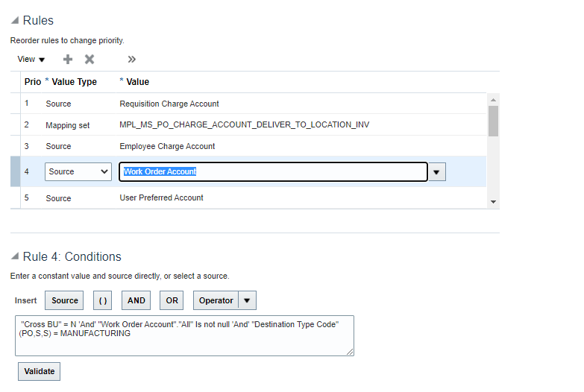Click the Source cell in priority 3 row

pos(58,146)
